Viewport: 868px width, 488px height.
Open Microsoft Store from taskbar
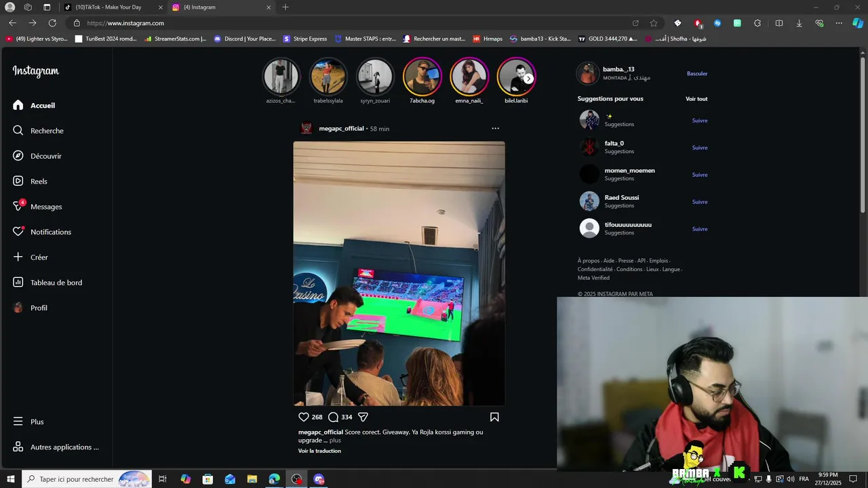pyautogui.click(x=208, y=479)
